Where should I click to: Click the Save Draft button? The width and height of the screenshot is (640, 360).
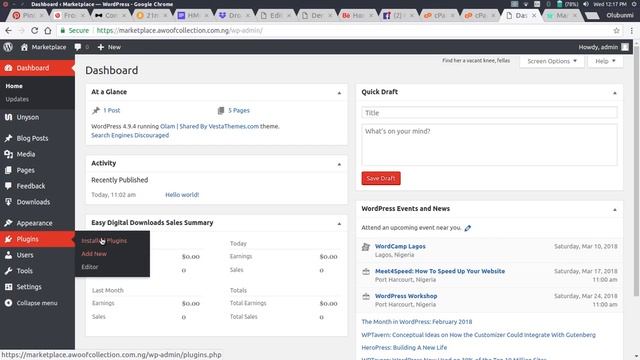click(x=381, y=178)
